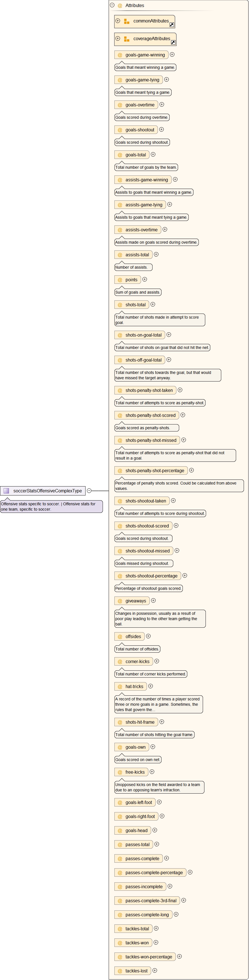Screen dimensions: 249x980
Task: Click the @ icon of tackles-lost
Action: 120,971
